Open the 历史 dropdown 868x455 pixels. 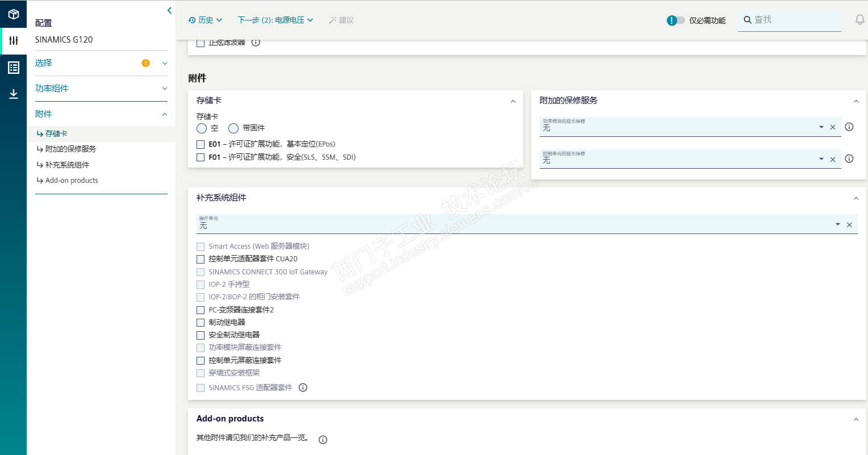(206, 20)
